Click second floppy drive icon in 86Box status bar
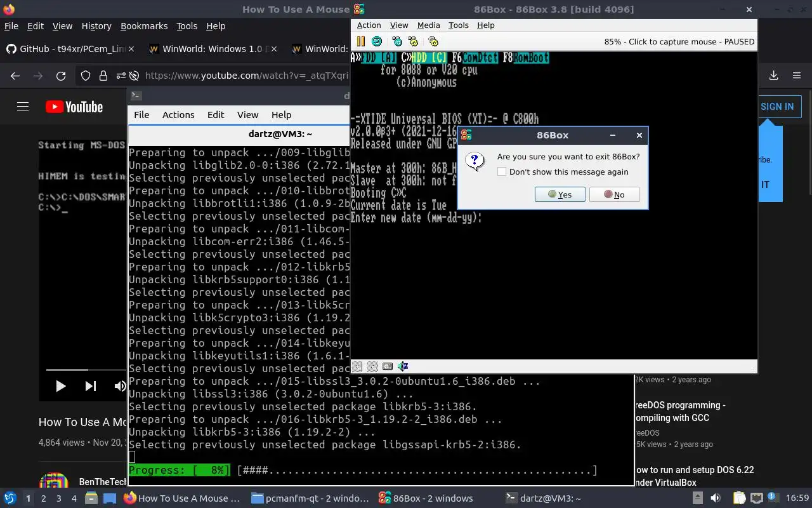Image resolution: width=812 pixels, height=508 pixels. (372, 366)
